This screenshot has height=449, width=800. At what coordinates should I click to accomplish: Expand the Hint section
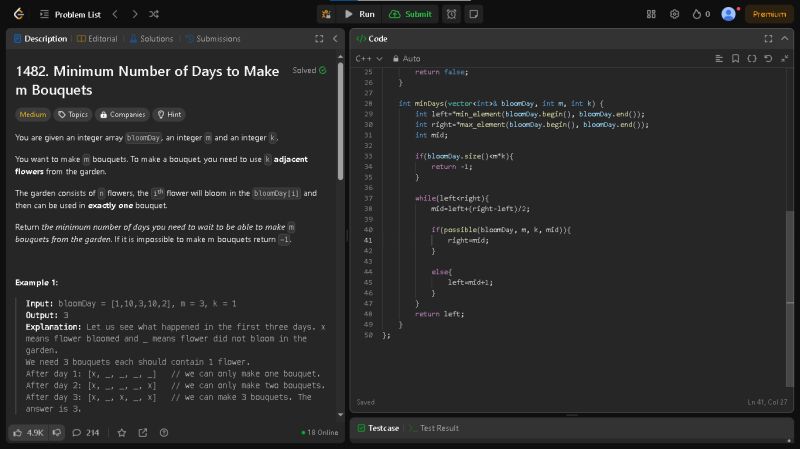coord(168,115)
